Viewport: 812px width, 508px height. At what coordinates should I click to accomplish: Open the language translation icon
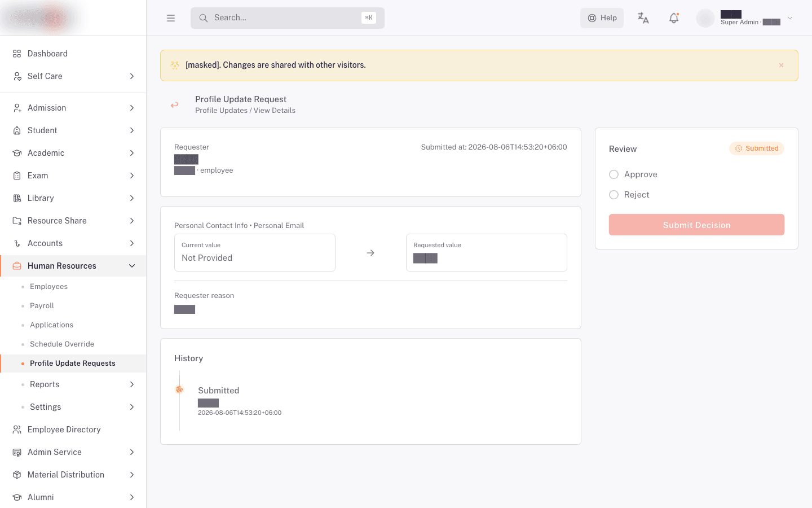pyautogui.click(x=643, y=18)
